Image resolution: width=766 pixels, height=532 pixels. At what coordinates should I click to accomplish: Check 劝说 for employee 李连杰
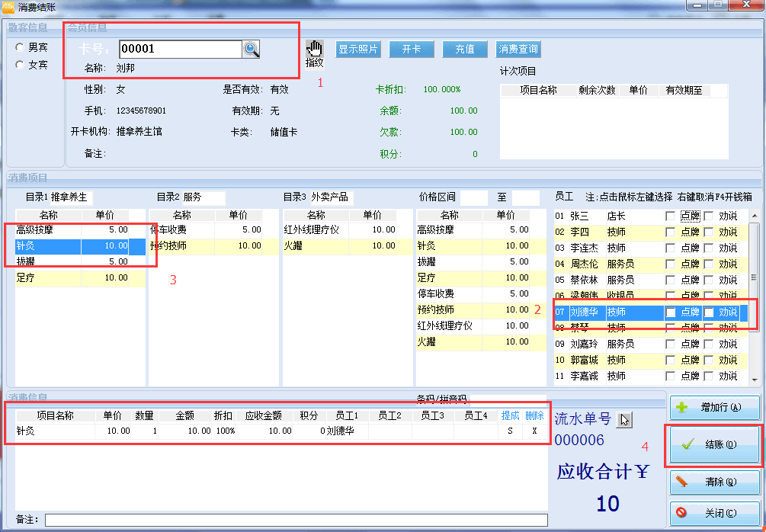tap(708, 248)
